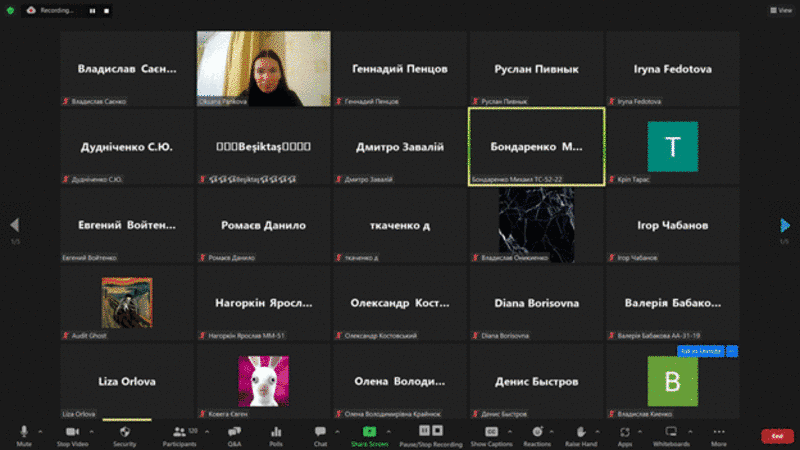This screenshot has height=450, width=800.
Task: Toggle Show Captions
Action: coord(491,434)
